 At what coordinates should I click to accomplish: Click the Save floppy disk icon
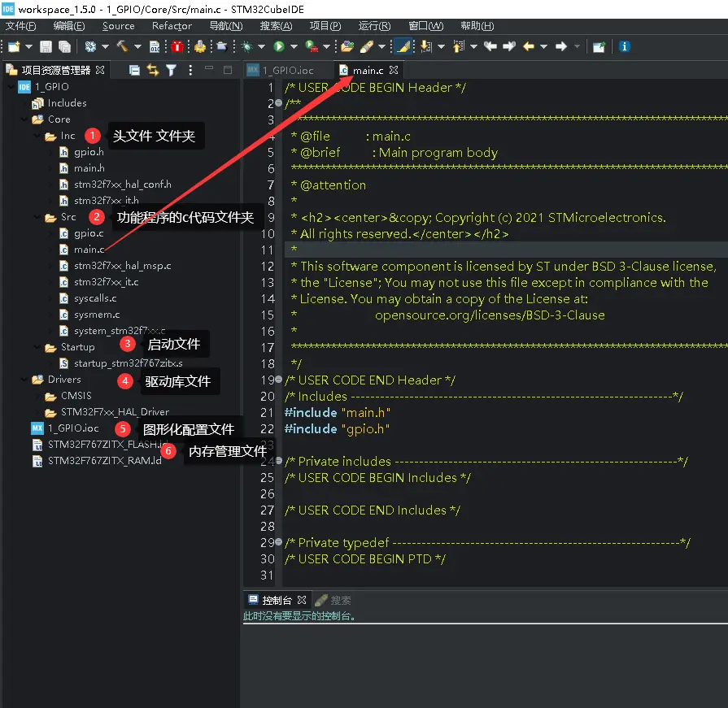pos(46,46)
